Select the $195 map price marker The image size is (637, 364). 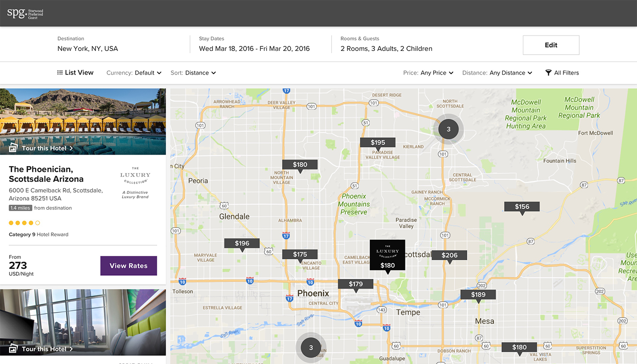(378, 143)
